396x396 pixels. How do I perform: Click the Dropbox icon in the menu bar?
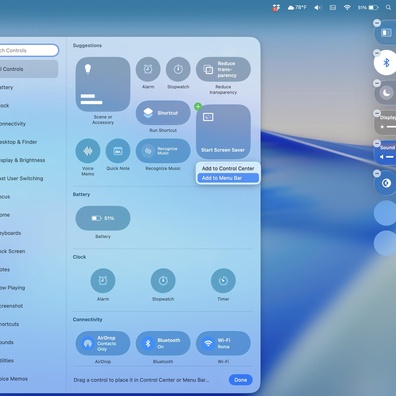(x=276, y=7)
